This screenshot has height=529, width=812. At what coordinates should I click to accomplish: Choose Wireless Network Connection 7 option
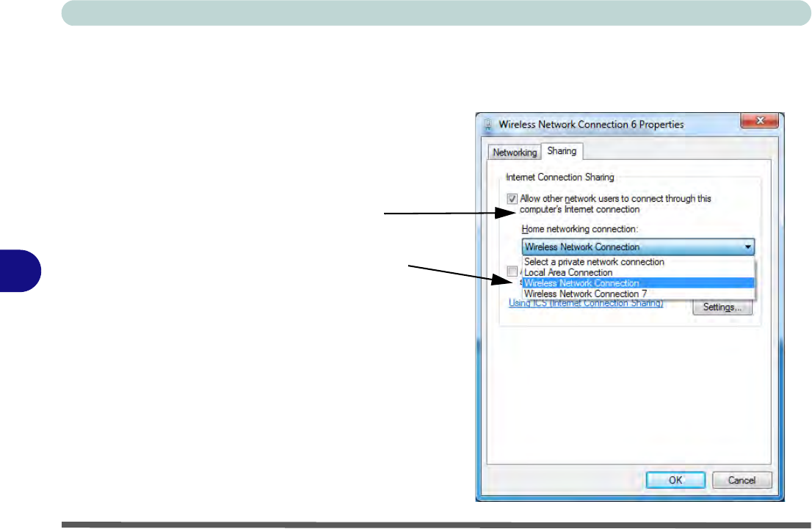click(x=638, y=294)
